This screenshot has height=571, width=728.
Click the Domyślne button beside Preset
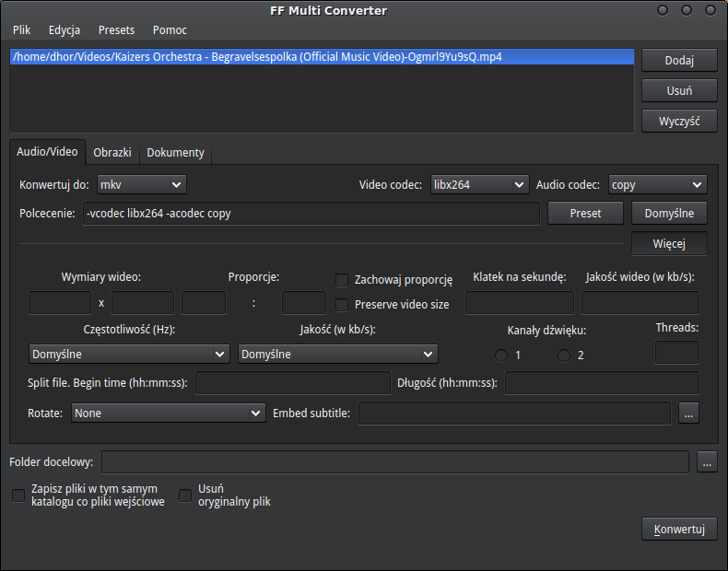pyautogui.click(x=669, y=214)
